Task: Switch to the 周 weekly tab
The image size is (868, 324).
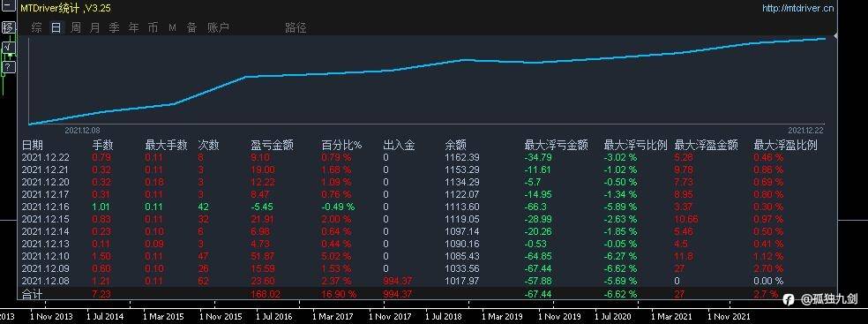Action: click(76, 27)
